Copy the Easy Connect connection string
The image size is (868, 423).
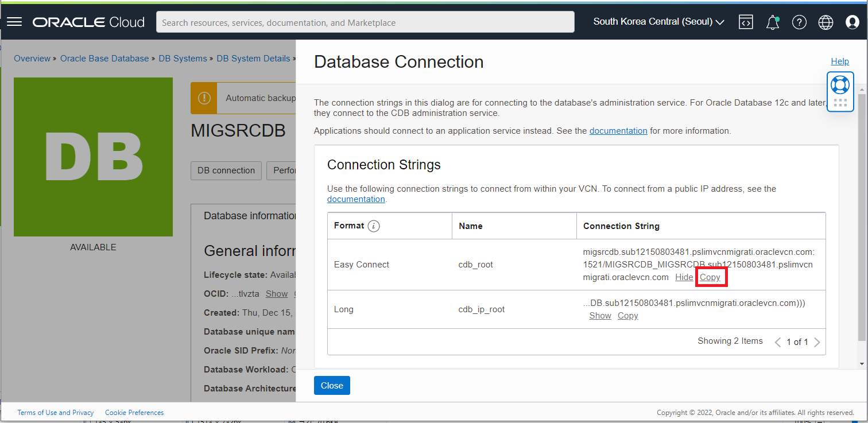710,277
